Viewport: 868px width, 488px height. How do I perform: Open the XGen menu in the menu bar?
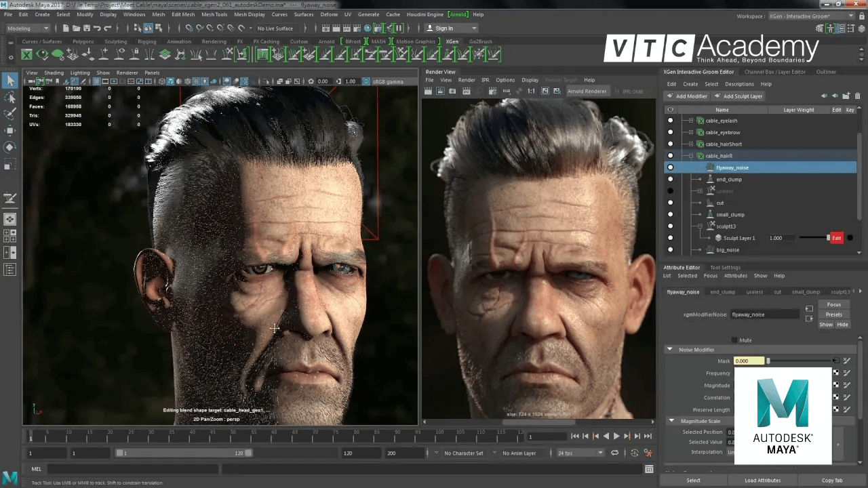tap(452, 41)
